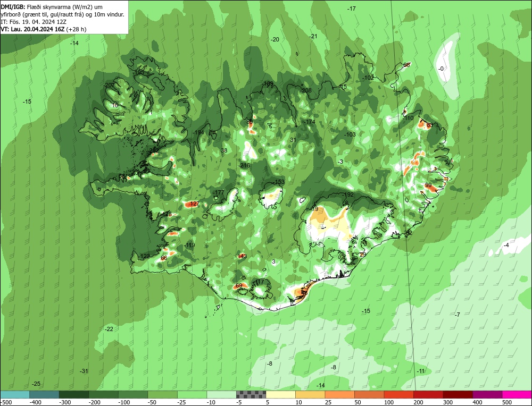Click the -192 value north of Vatnajökull

348,194
